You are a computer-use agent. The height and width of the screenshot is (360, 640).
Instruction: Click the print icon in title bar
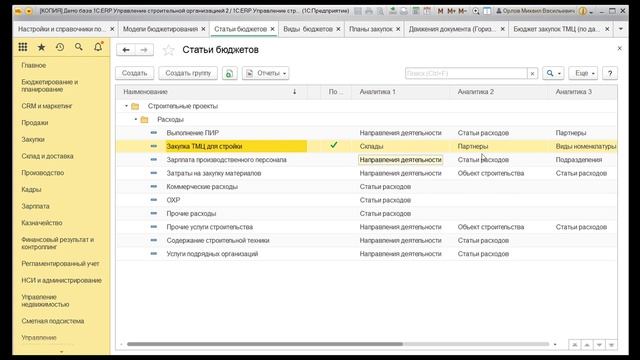pos(369,11)
